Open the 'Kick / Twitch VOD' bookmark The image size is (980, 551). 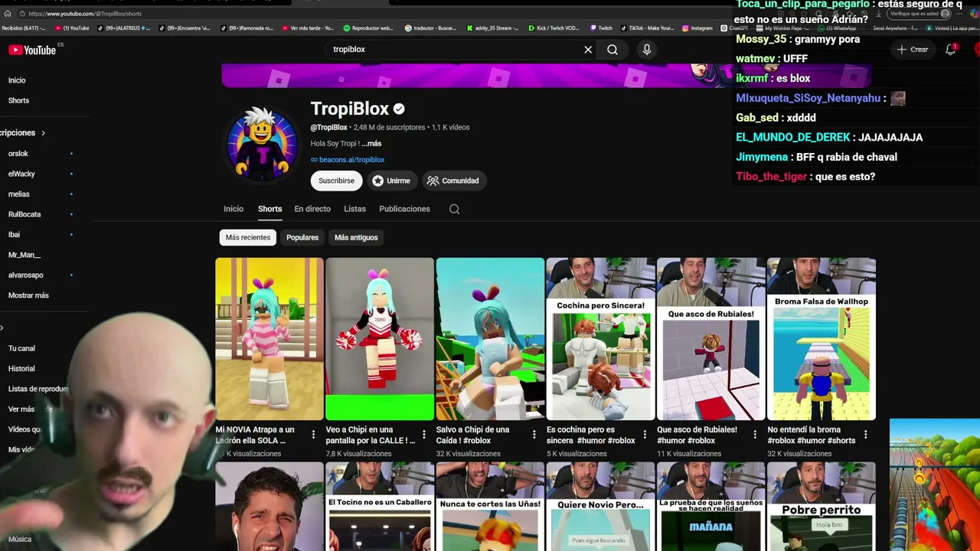[x=556, y=28]
